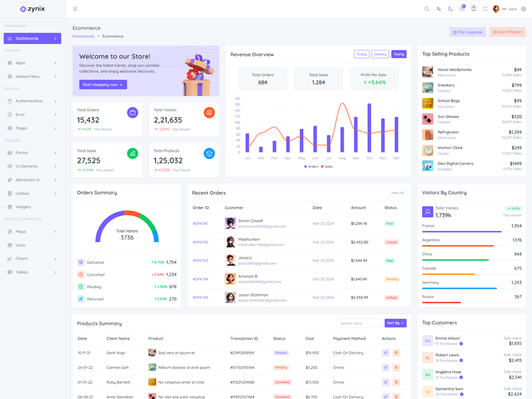This screenshot has width=532, height=399.
Task: Select Icons from sidebar menu
Action: coord(21,245)
